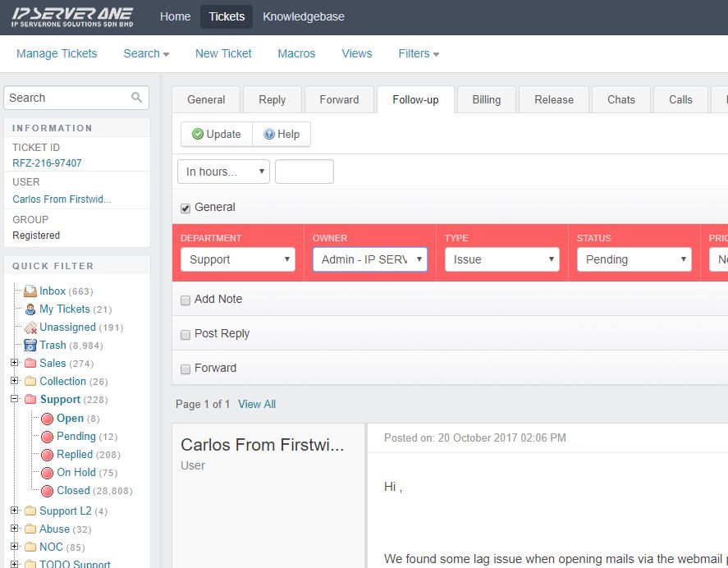Click the follow-up hours input field
The height and width of the screenshot is (568, 728).
(x=304, y=172)
